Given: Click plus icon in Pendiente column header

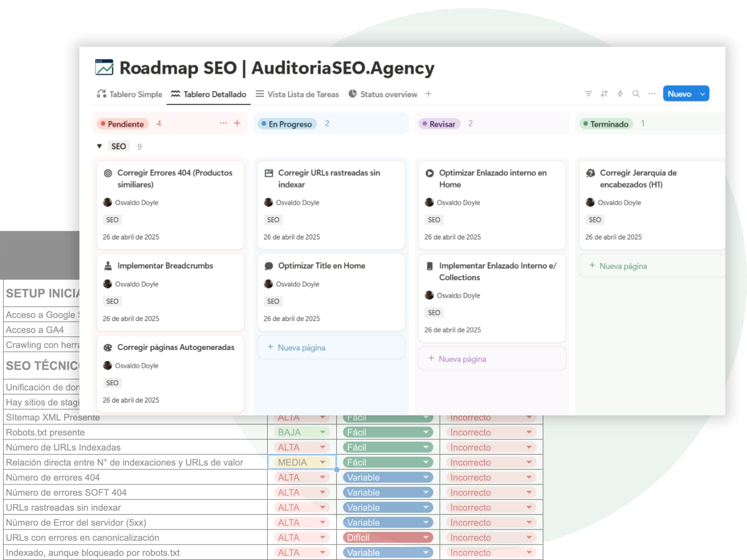Looking at the screenshot, I should pyautogui.click(x=237, y=123).
